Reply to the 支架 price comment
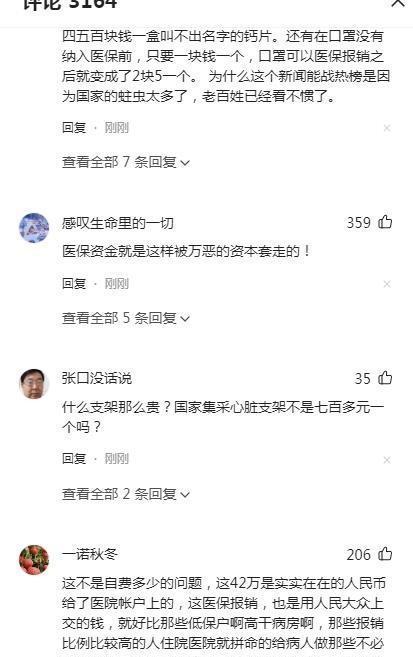Viewport: 413px width, 657px height. [74, 458]
